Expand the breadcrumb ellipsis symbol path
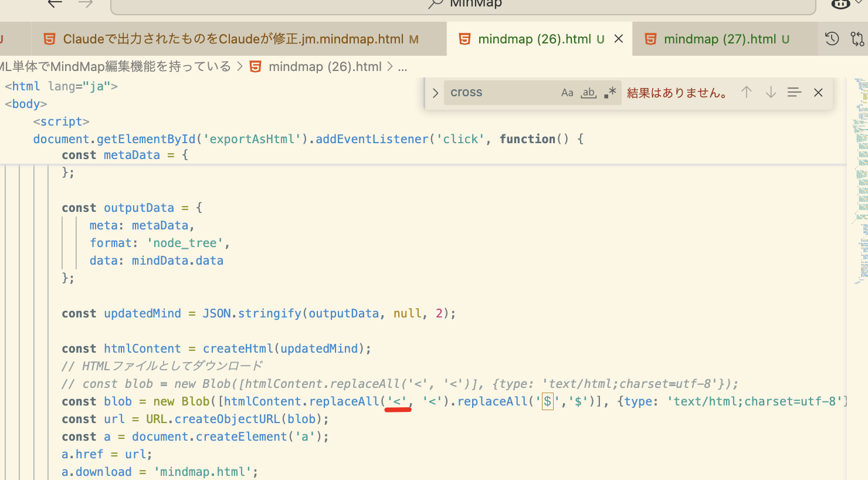 (402, 67)
